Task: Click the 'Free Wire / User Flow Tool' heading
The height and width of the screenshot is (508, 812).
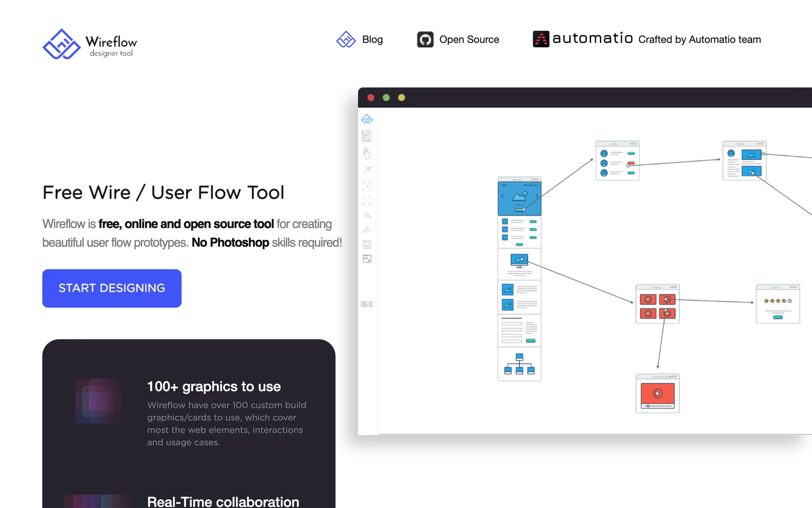Action: 163,193
